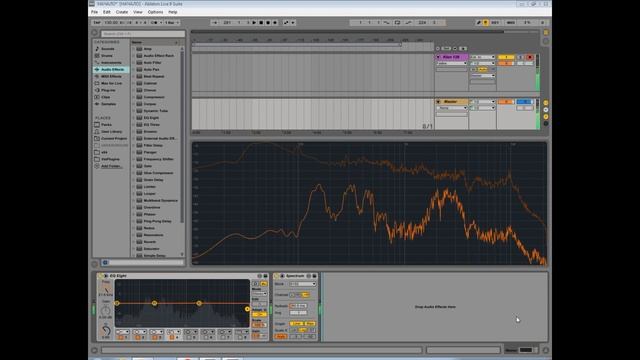640x360 pixels.
Task: Open the Edit menu
Action: click(107, 12)
